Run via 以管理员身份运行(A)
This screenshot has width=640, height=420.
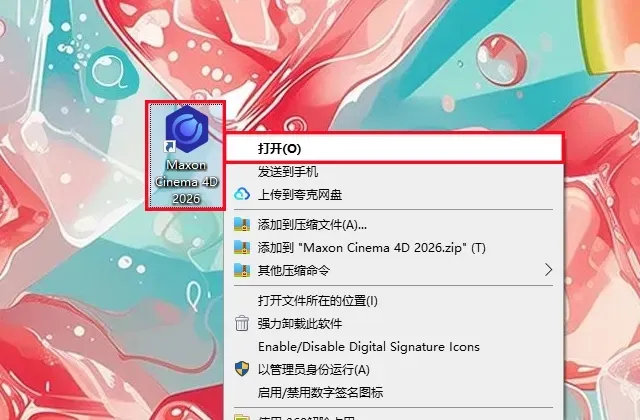point(313,369)
